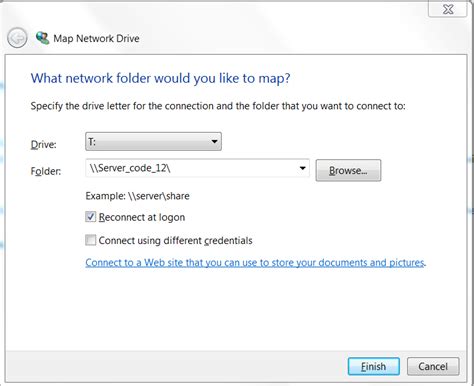This screenshot has height=386, width=474.
Task: Toggle via Connect using different credentials text
Action: (x=175, y=240)
